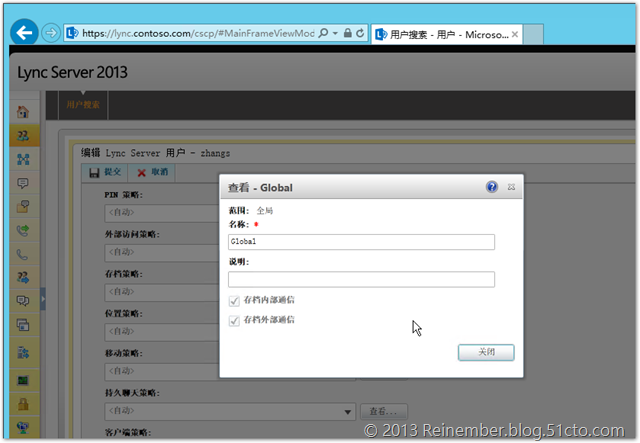Select the IM and Presence chat-bubble icon
This screenshot has width=640, height=443.
22,183
